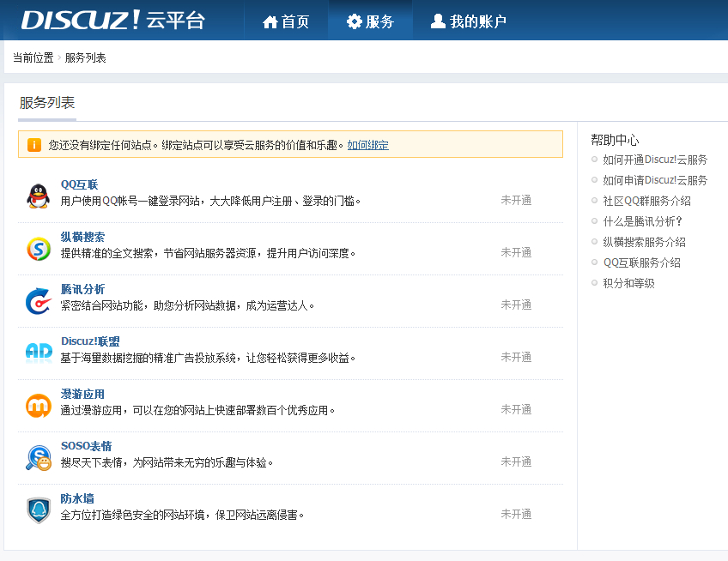
Task: Open help article 如何开通Discuz!云服务
Action: point(655,160)
